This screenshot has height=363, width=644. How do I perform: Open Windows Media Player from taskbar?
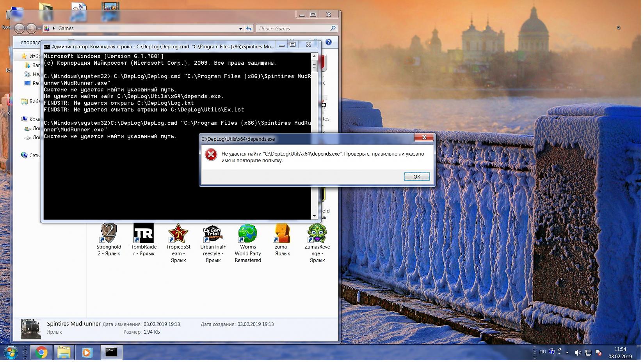point(87,352)
